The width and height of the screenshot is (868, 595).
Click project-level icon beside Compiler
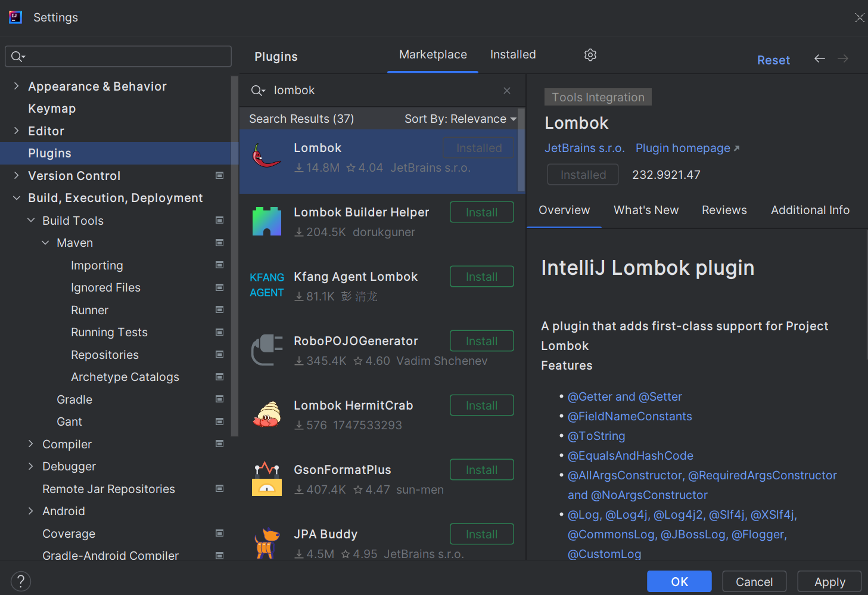pyautogui.click(x=219, y=444)
